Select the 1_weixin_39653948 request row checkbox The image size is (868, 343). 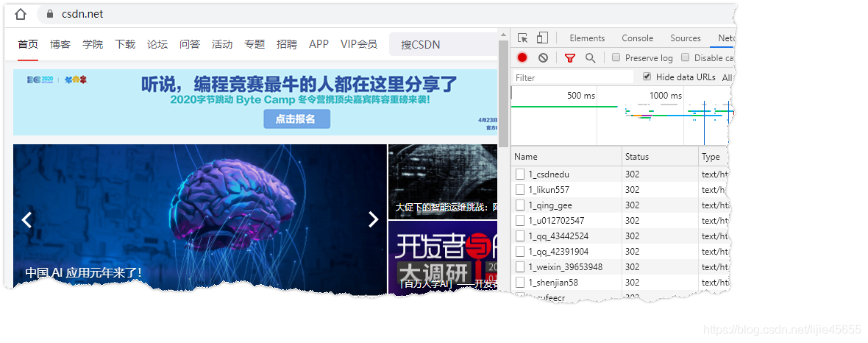click(520, 267)
